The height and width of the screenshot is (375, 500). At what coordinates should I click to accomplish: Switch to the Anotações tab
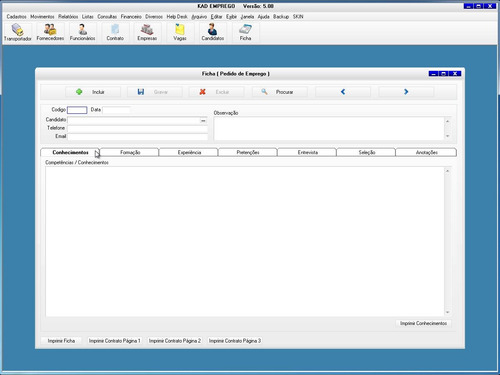[426, 152]
